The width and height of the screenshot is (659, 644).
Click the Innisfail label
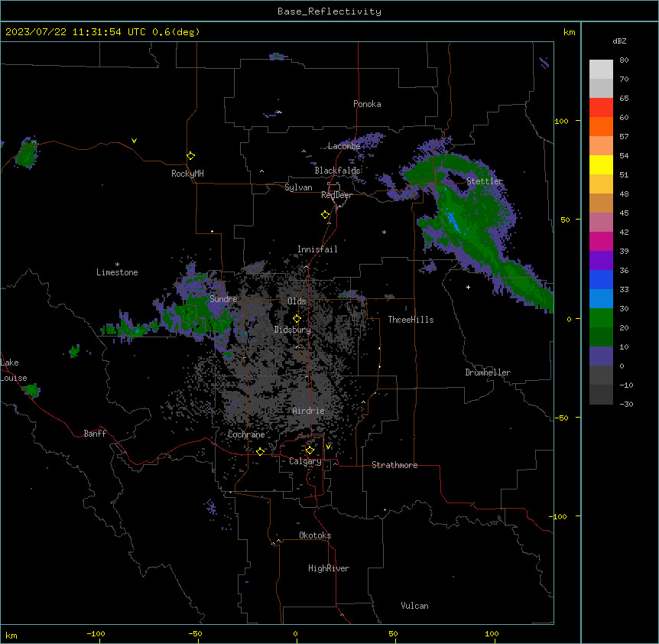coord(317,249)
